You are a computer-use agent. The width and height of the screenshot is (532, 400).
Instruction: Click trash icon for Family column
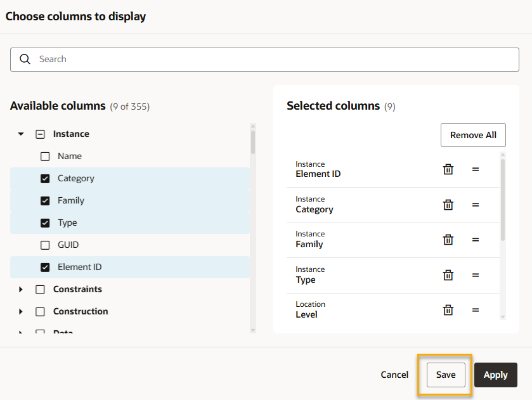coord(448,240)
